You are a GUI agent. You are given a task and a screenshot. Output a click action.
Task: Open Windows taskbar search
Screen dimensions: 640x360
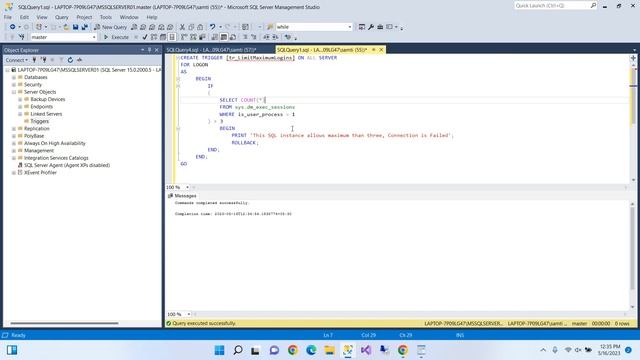coord(238,350)
